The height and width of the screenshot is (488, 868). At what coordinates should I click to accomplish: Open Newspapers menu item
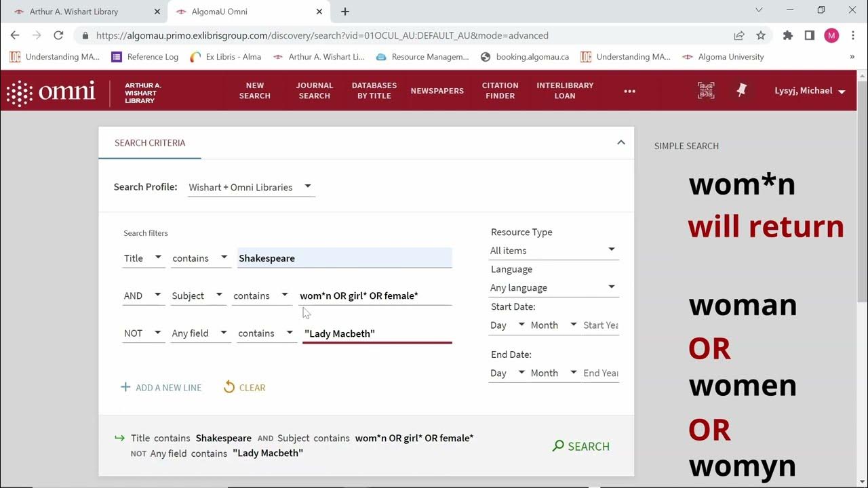click(437, 91)
